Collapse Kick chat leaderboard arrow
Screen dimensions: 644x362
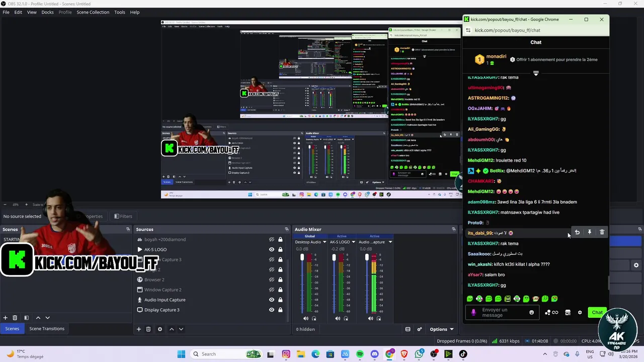tap(536, 73)
